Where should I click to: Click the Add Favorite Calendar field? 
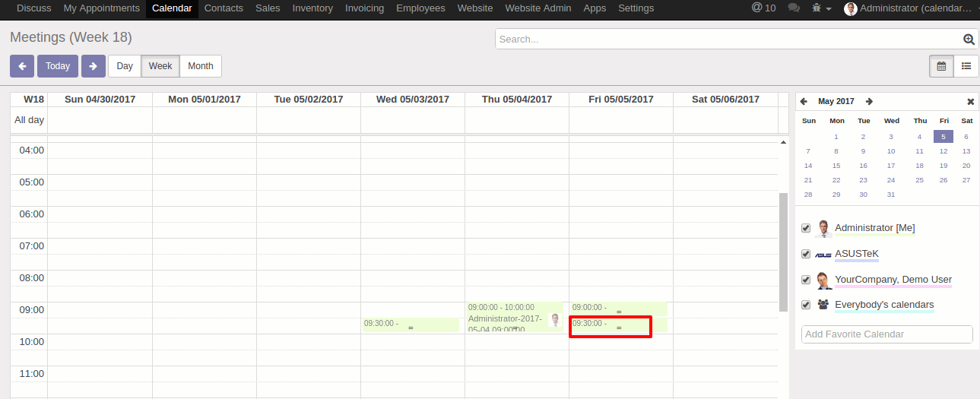coord(887,334)
